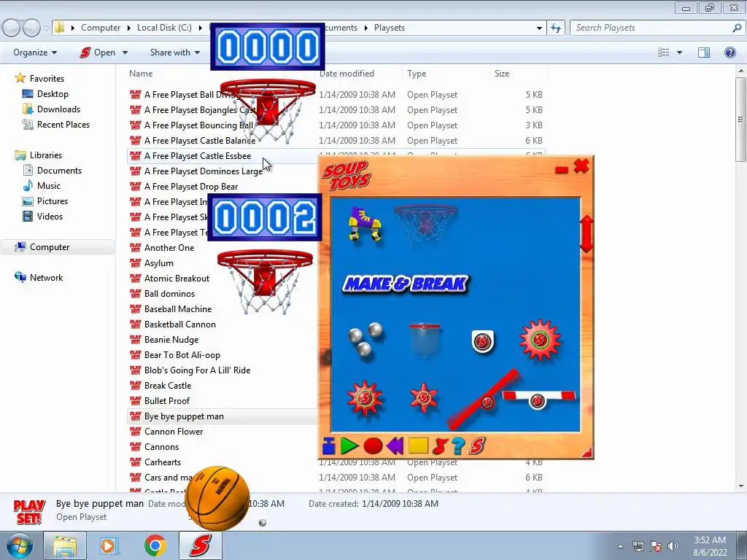The height and width of the screenshot is (560, 747).
Task: Sort by the Name column header
Action: pos(141,74)
